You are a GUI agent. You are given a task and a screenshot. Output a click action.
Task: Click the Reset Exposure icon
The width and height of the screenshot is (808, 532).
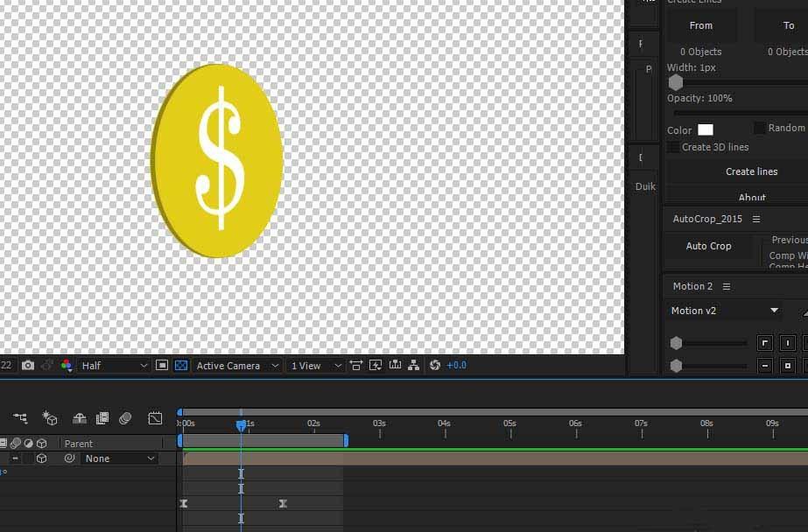pyautogui.click(x=435, y=366)
